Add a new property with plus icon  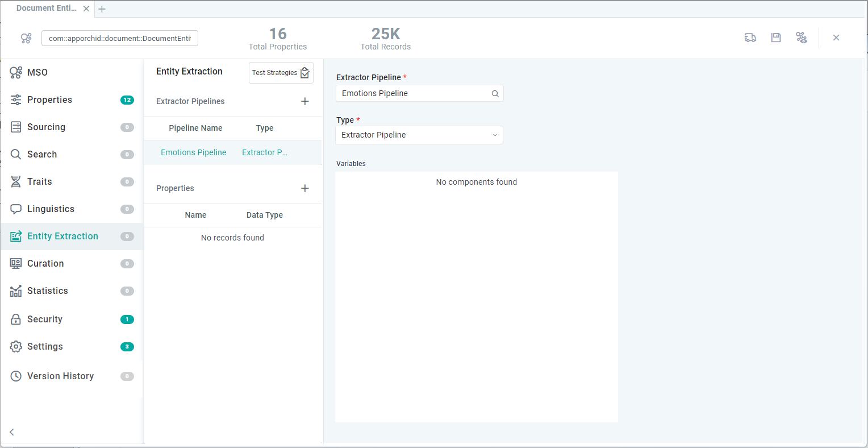click(305, 188)
